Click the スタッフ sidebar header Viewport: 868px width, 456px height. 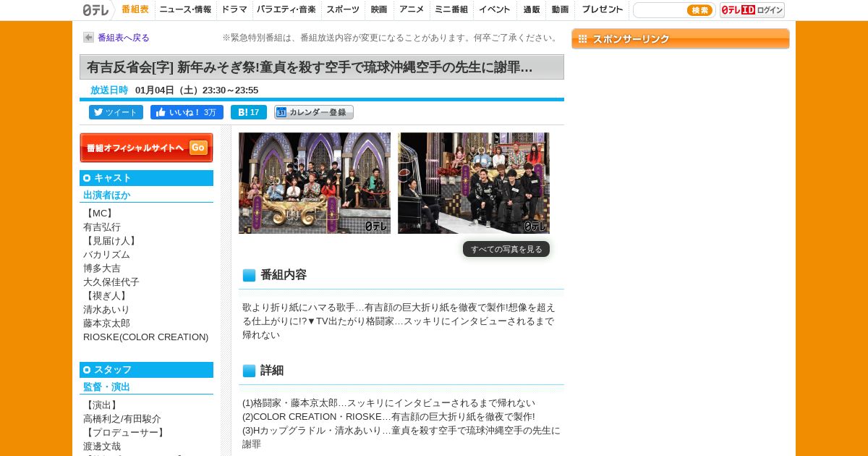(x=146, y=370)
